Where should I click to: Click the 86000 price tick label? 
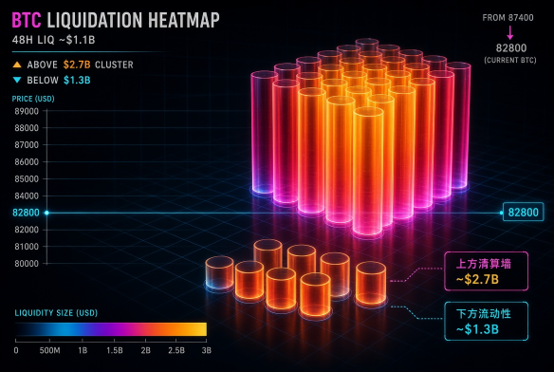(x=26, y=162)
